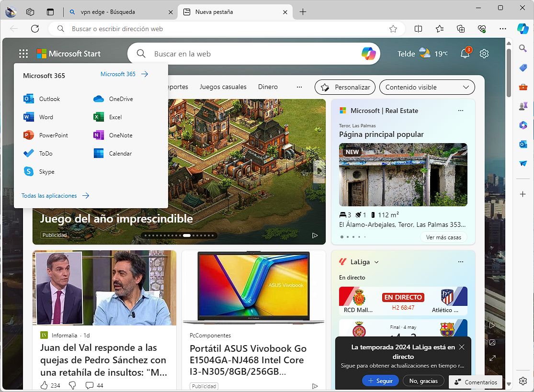Open sidebar Microsoft 365 icon

click(x=523, y=125)
